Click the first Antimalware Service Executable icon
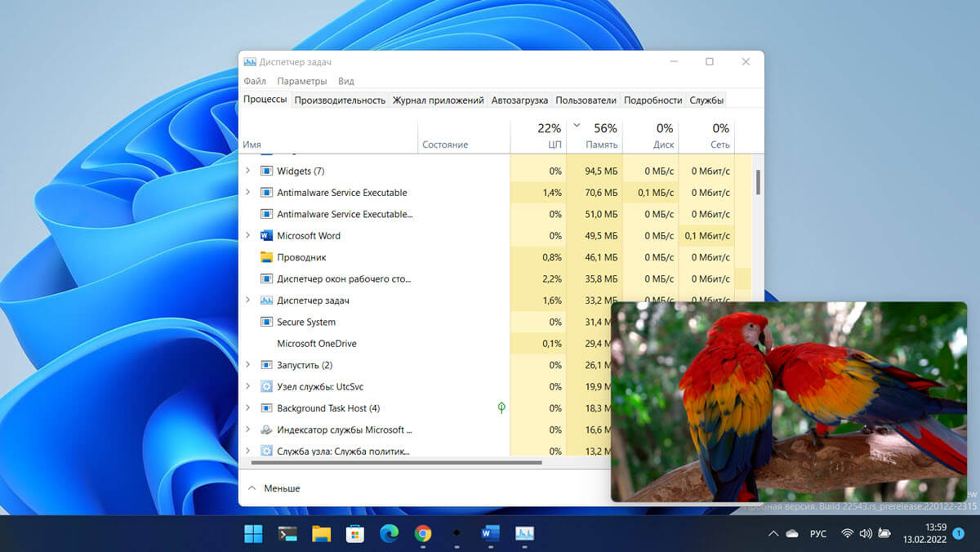The height and width of the screenshot is (552, 980). (266, 193)
